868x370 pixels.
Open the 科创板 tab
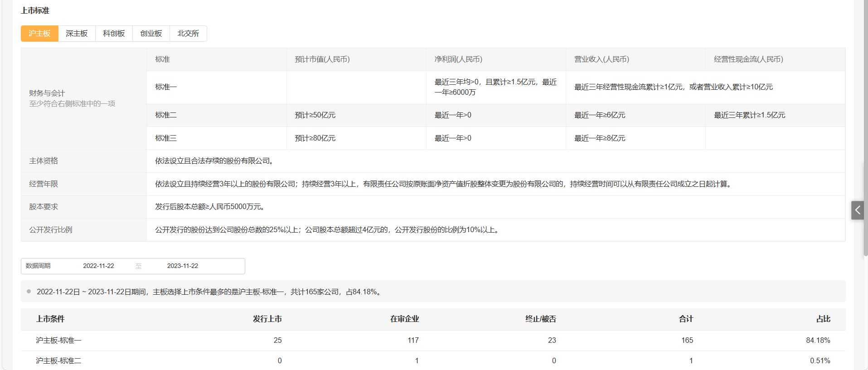click(x=114, y=34)
